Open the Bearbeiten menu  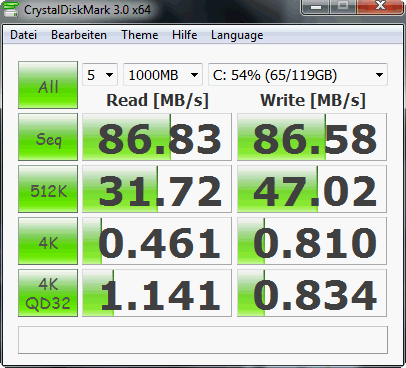[x=79, y=35]
